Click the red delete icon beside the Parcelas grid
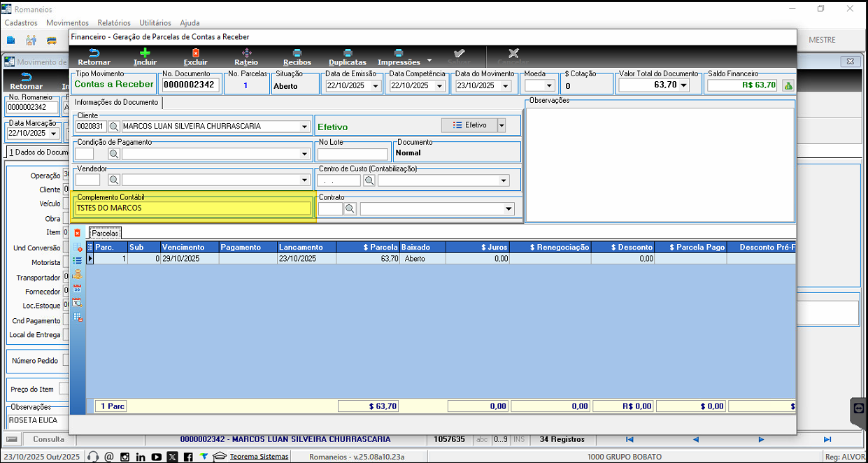868x463 pixels. tap(78, 233)
